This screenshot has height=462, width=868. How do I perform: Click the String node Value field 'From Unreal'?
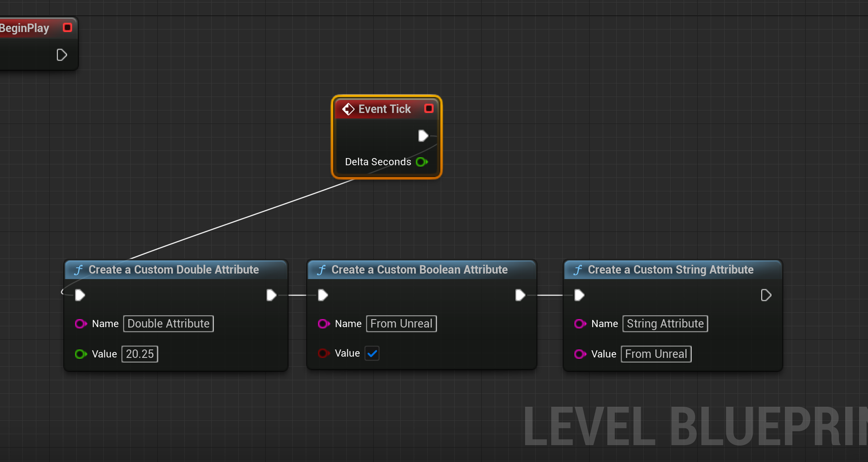656,354
